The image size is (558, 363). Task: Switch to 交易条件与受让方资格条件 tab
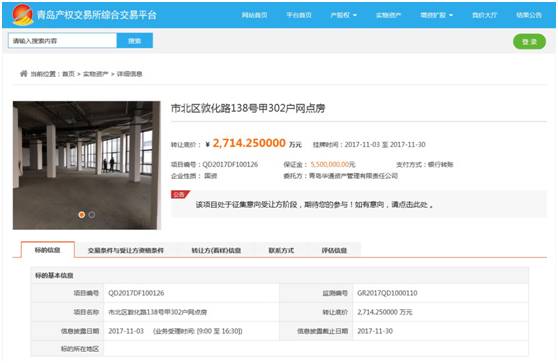tap(126, 250)
